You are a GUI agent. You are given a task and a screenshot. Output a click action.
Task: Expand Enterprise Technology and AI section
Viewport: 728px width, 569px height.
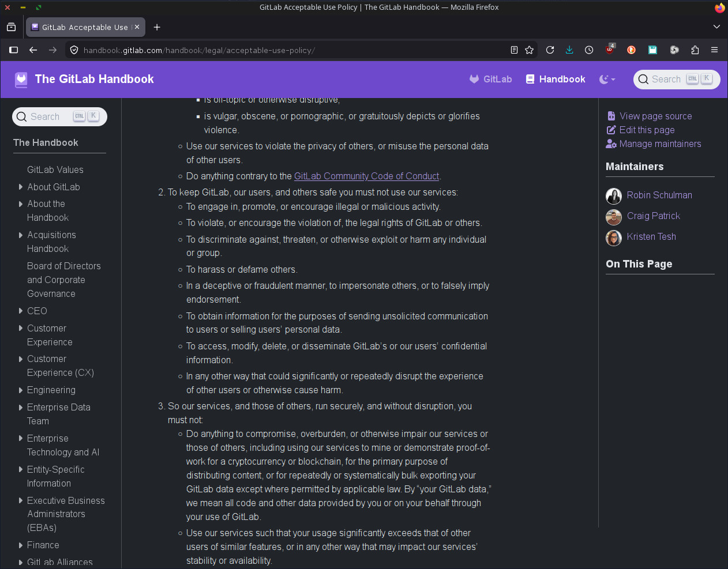21,438
